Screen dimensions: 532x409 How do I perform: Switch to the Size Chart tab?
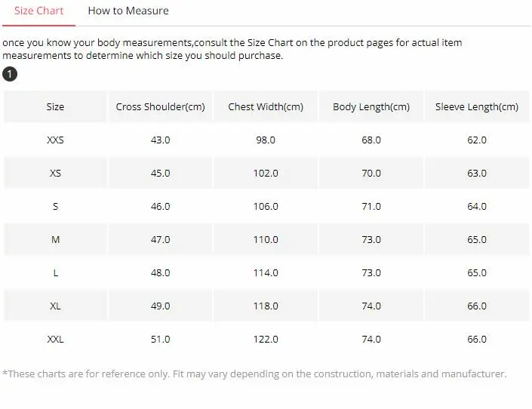[38, 11]
